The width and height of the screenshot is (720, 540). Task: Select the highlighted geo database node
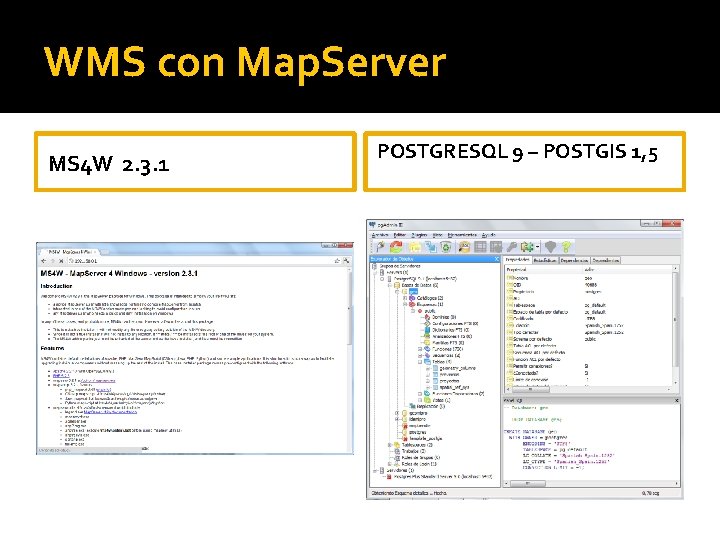click(x=413, y=292)
